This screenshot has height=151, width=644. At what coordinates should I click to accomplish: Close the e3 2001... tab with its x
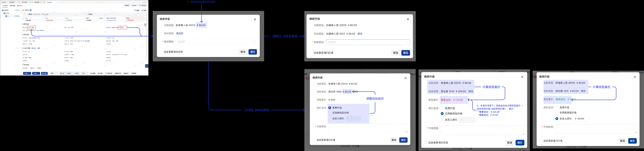(57, 2)
